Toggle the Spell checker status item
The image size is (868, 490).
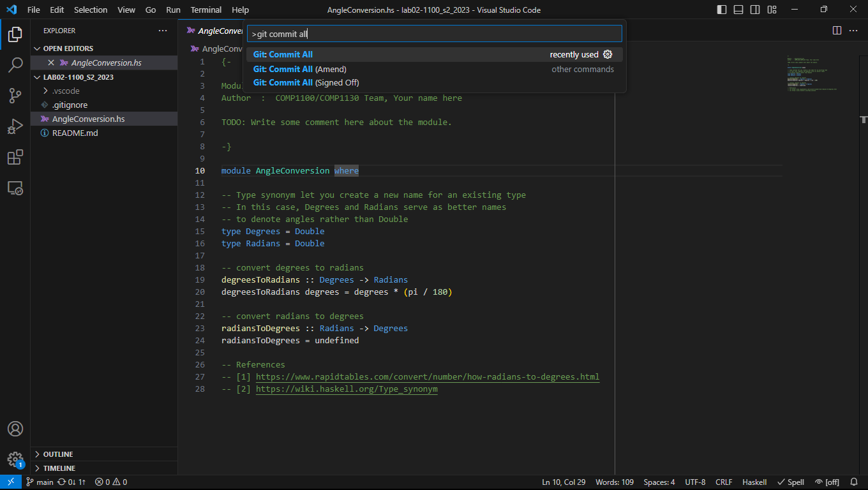tap(790, 482)
